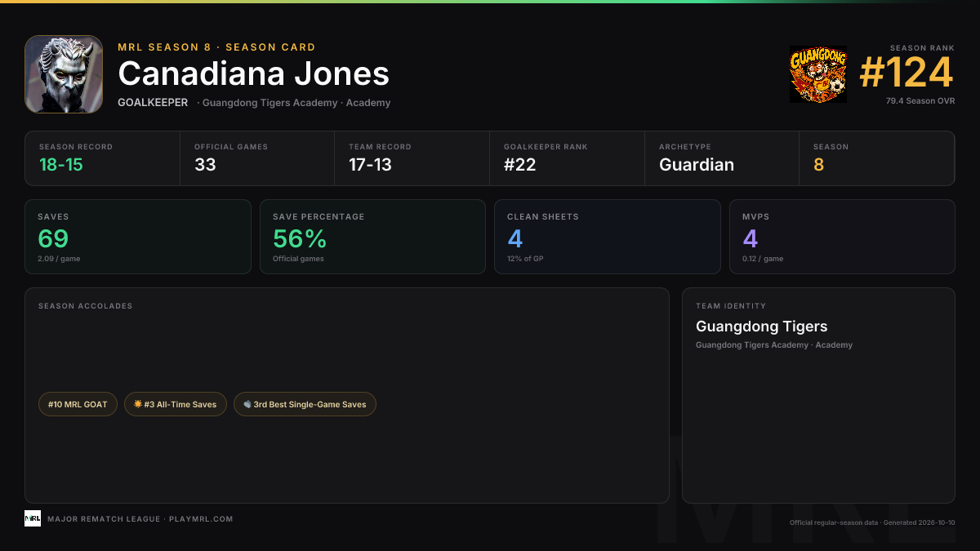Click the goalkeeper rank "#22"

[x=520, y=164]
